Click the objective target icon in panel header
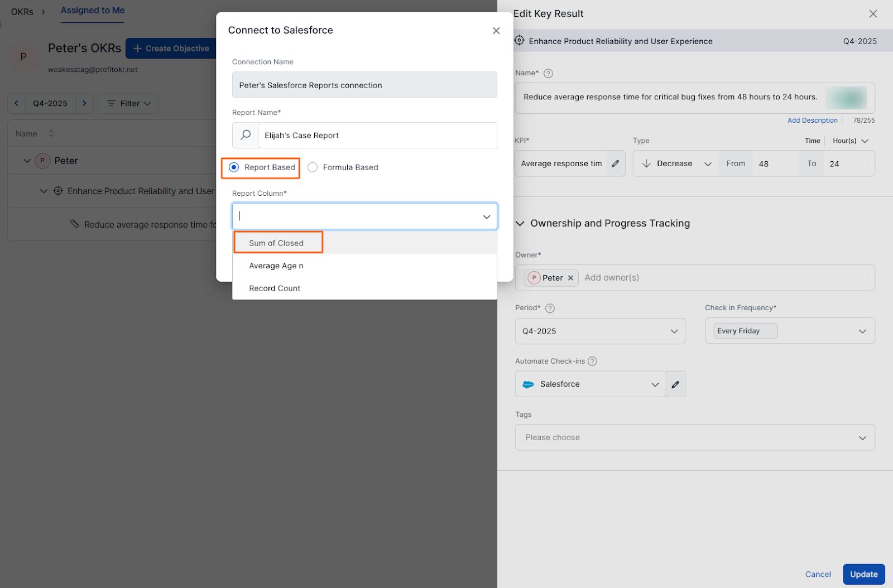The height and width of the screenshot is (588, 893). [x=519, y=41]
